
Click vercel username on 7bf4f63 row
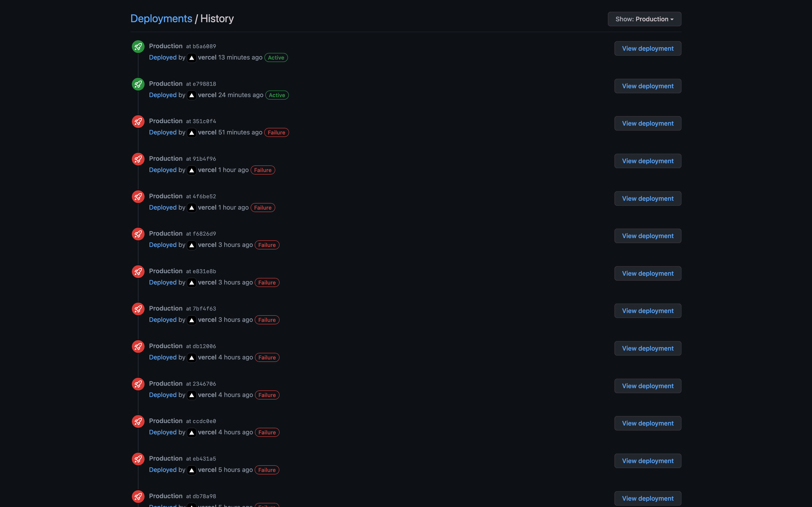pos(207,320)
